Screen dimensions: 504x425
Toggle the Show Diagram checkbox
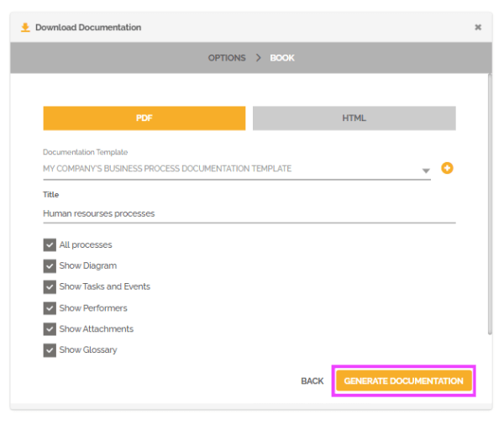click(50, 266)
